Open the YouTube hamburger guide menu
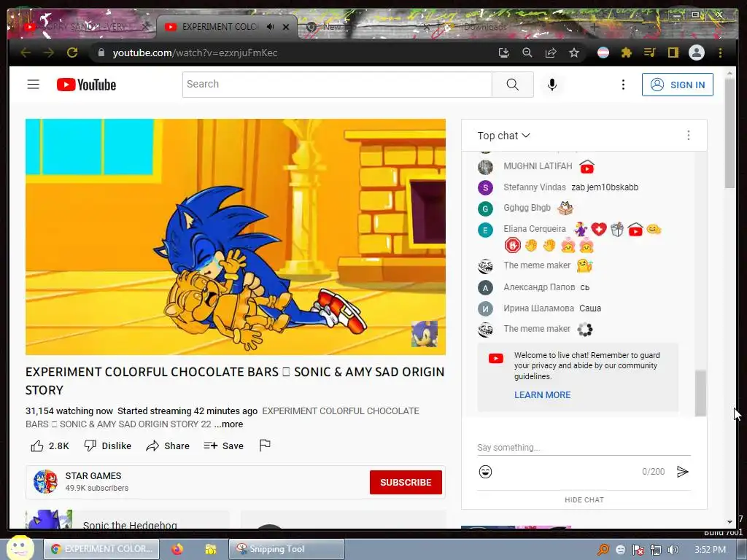The width and height of the screenshot is (747, 560). 33,85
